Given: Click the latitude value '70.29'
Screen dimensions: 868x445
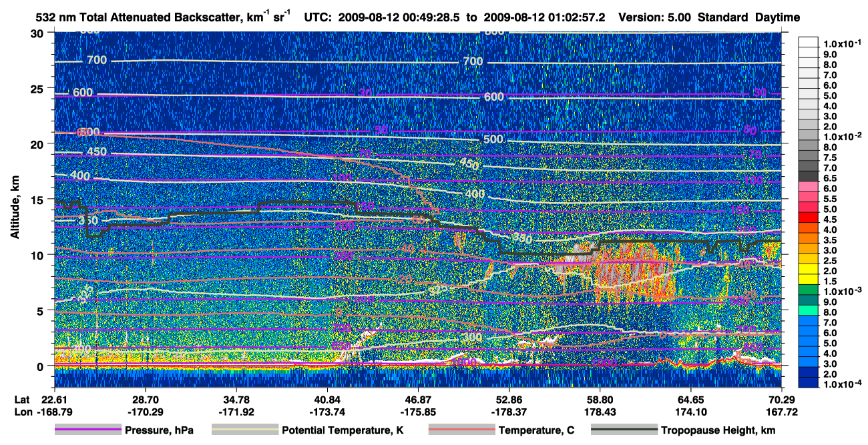Looking at the screenshot, I should click(782, 399).
